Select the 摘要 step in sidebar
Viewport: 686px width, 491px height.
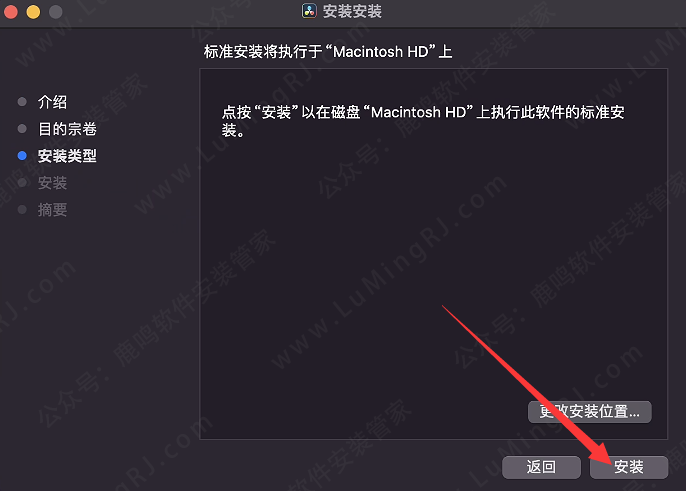pos(52,210)
